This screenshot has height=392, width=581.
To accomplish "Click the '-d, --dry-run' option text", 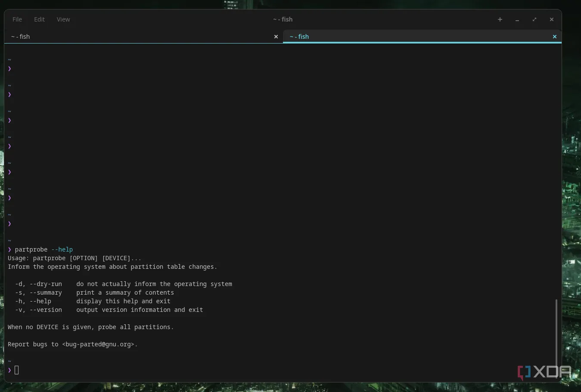I will coord(38,284).
